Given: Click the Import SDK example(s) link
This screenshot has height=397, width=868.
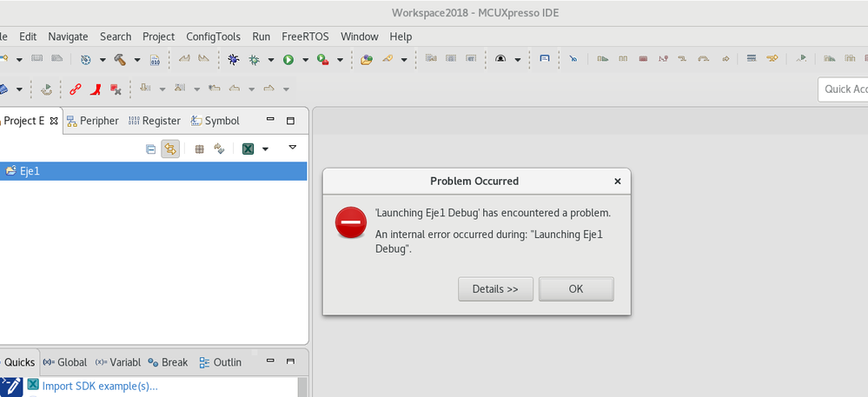Looking at the screenshot, I should [100, 386].
